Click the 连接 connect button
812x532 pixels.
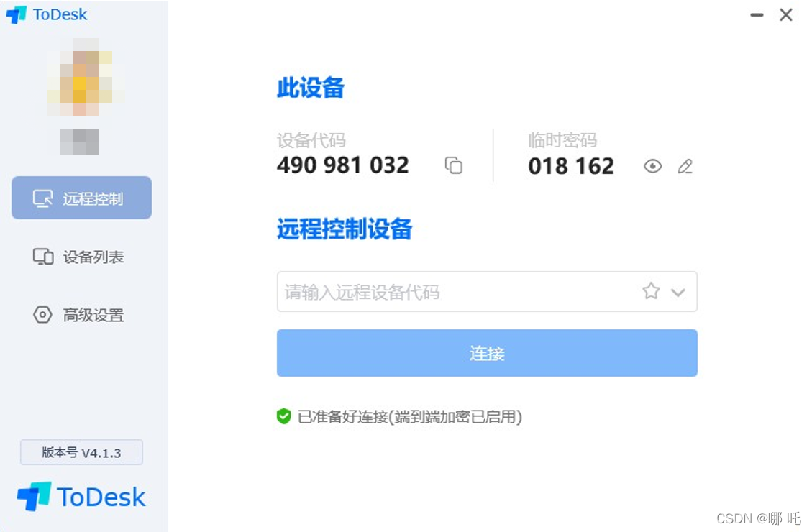pos(487,353)
